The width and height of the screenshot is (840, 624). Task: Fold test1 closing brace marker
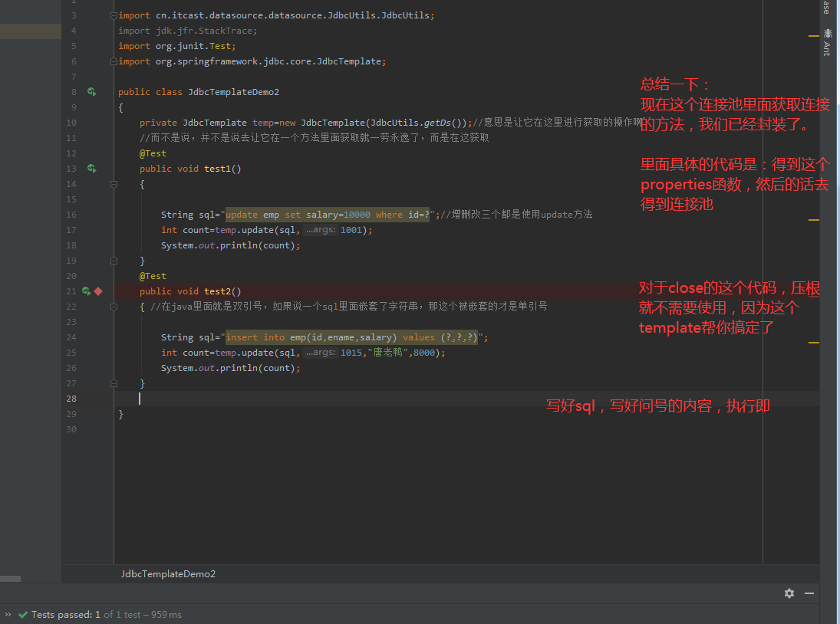[x=114, y=261]
